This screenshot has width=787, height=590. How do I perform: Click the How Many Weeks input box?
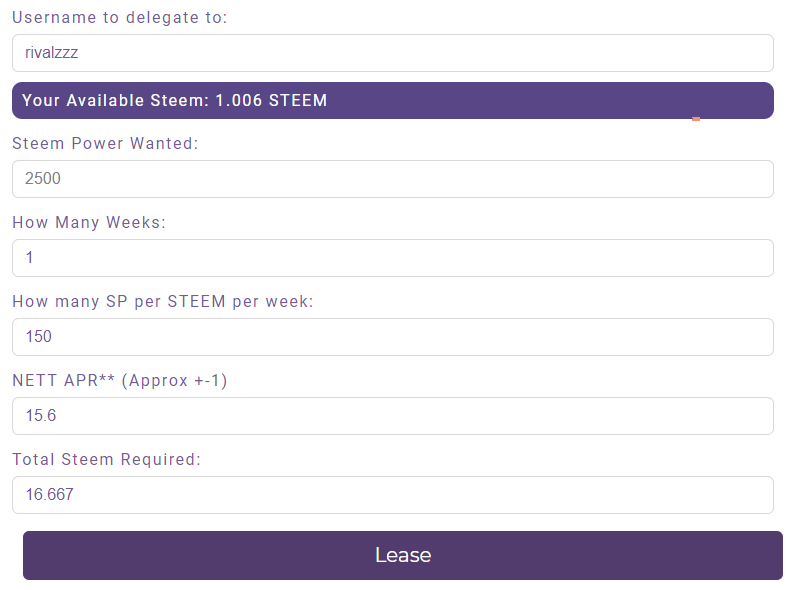pos(392,258)
